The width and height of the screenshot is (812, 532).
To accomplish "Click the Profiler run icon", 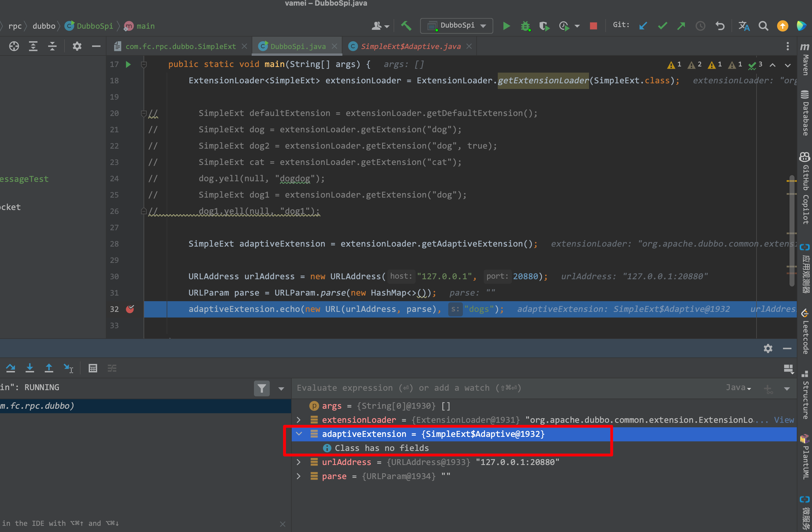I will click(564, 26).
